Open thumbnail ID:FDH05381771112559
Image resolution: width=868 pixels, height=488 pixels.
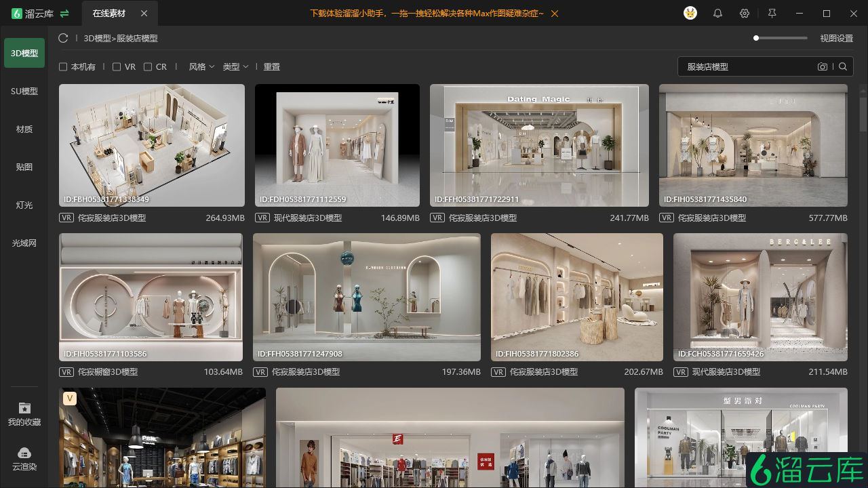click(337, 145)
